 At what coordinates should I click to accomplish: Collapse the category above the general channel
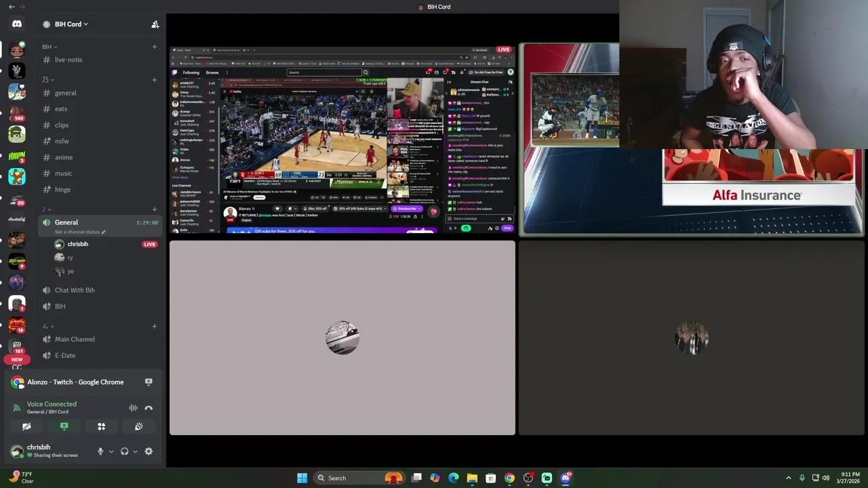(47, 80)
